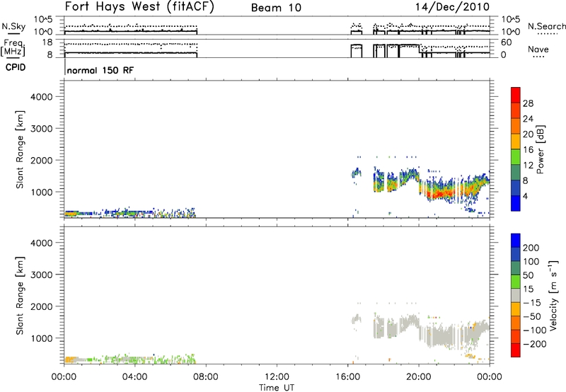Click the 04:00 time tick label
The image size is (566, 392).
134,377
